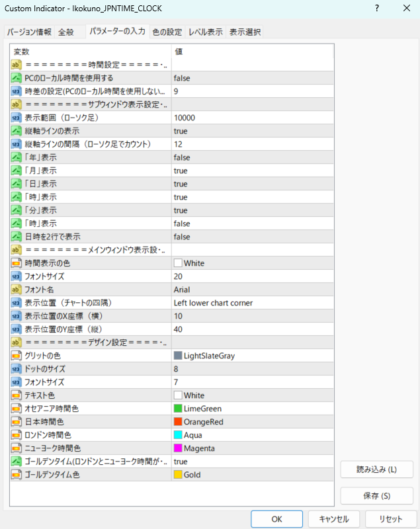Open the LimeGreen color dropdown for オセアニア時間色

click(x=251, y=409)
